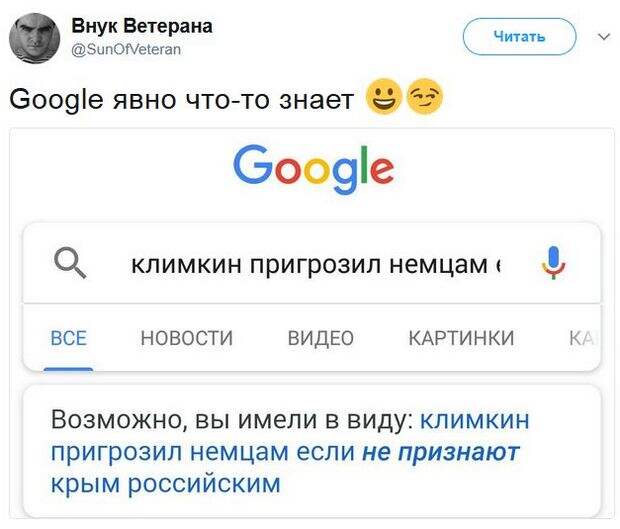
Task: Open the @SunOfVeteran handle link
Action: coord(126,49)
